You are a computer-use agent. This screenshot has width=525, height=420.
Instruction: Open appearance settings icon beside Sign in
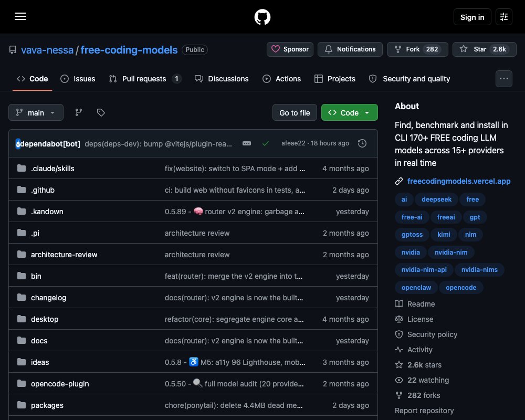click(503, 17)
